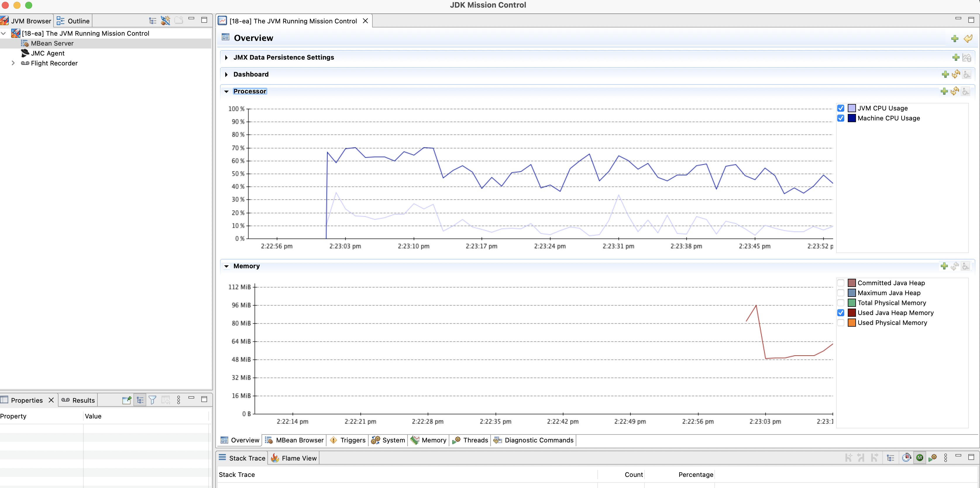Expand the Dashboard section
The image size is (980, 488).
pyautogui.click(x=226, y=75)
